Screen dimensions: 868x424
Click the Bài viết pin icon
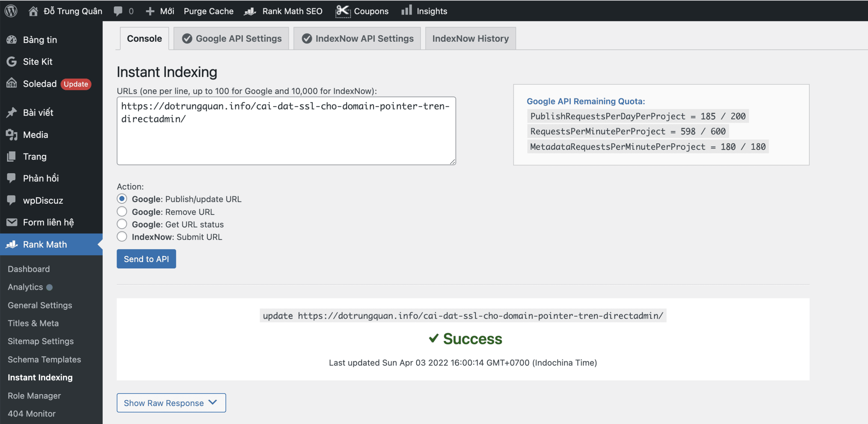12,113
